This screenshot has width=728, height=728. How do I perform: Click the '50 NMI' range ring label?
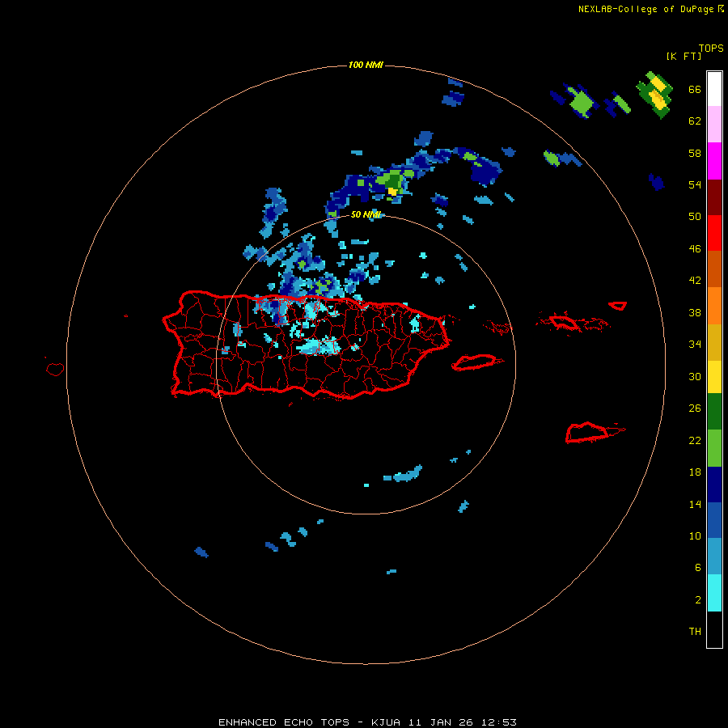click(x=366, y=214)
